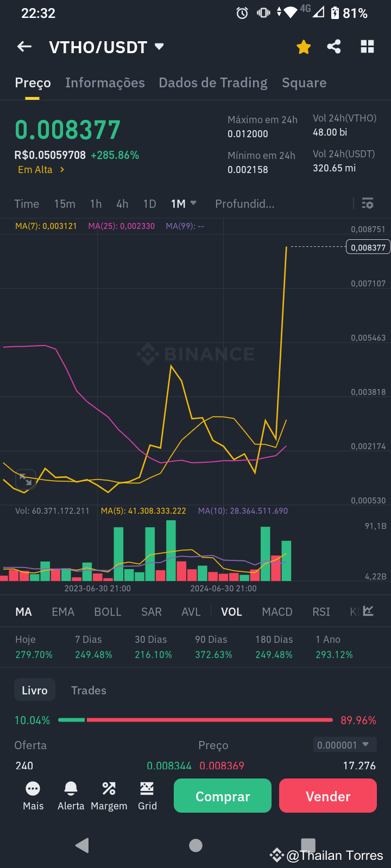Open the Grid trading icon
This screenshot has width=391, height=868.
point(147,796)
